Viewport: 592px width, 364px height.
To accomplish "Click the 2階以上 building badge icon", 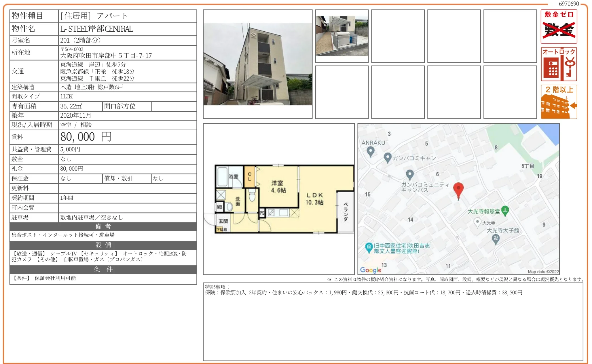I will point(559,102).
